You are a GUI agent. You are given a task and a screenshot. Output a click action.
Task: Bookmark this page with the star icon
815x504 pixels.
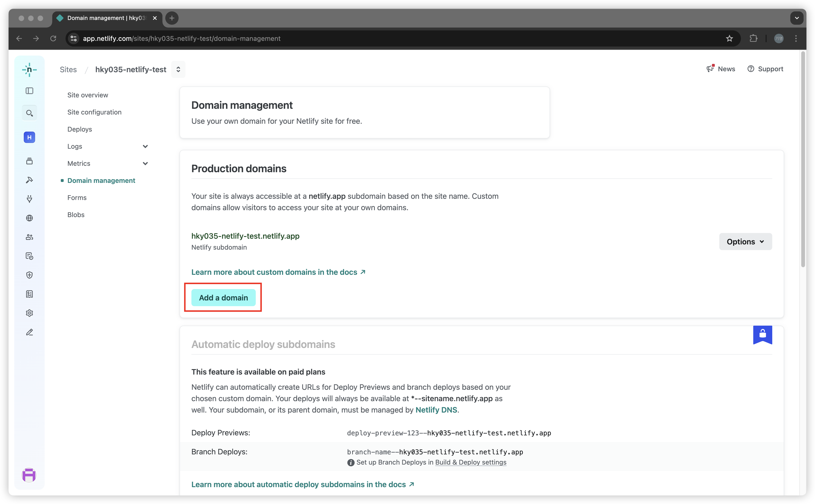click(x=729, y=38)
